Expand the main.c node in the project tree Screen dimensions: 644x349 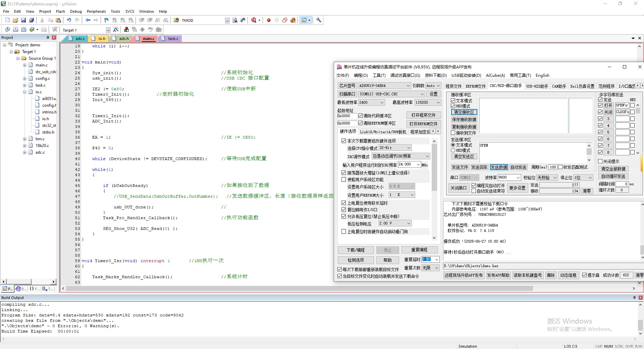coord(24,65)
